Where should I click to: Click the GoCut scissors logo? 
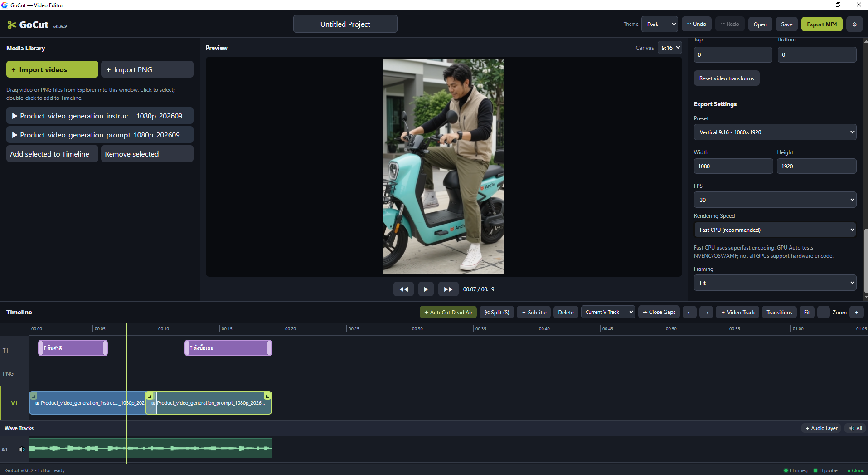[x=12, y=25]
